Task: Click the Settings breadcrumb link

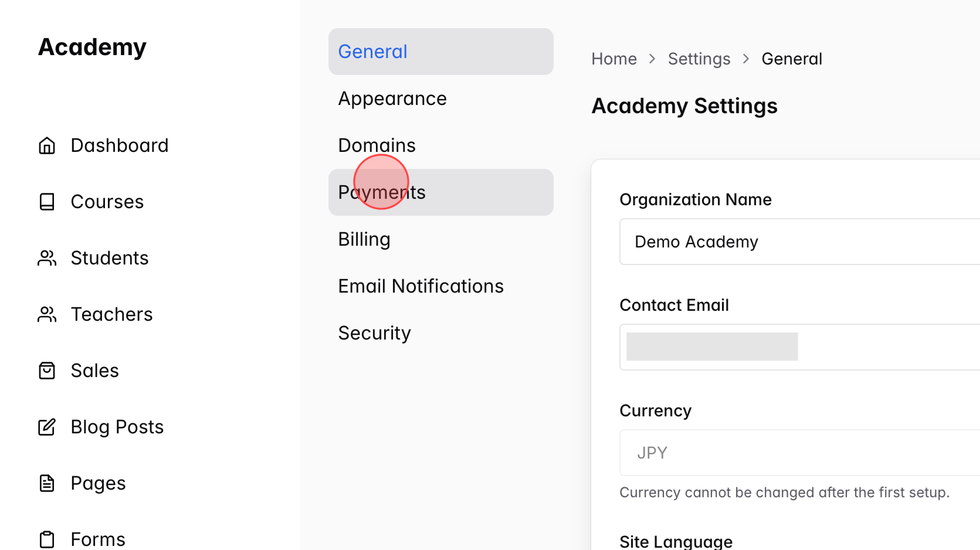Action: tap(698, 59)
